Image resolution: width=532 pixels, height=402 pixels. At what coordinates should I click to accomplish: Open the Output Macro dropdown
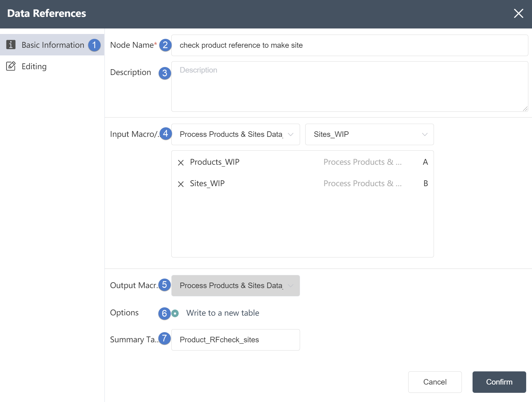tap(235, 286)
